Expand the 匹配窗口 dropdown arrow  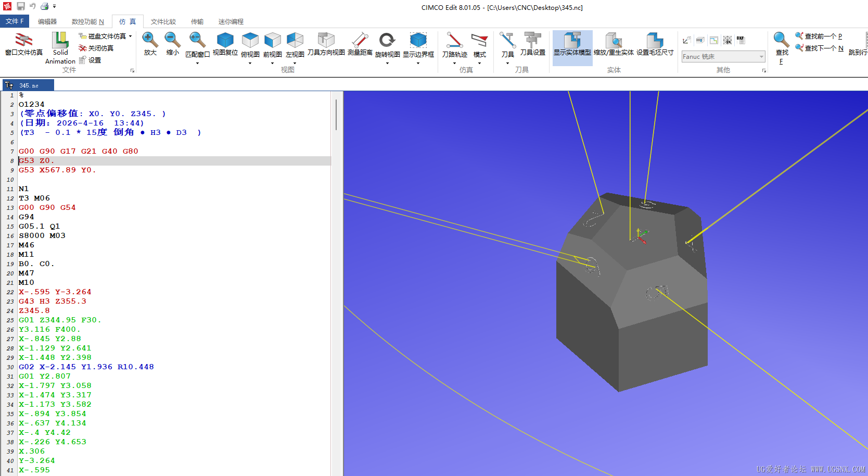point(197,64)
